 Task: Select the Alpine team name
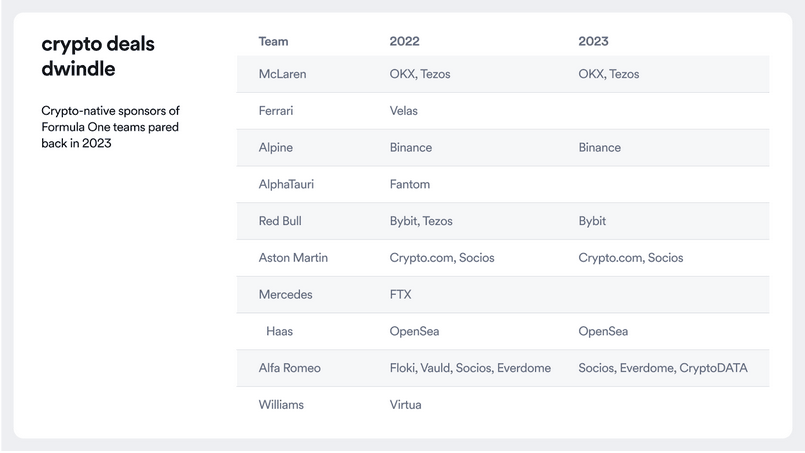point(275,147)
